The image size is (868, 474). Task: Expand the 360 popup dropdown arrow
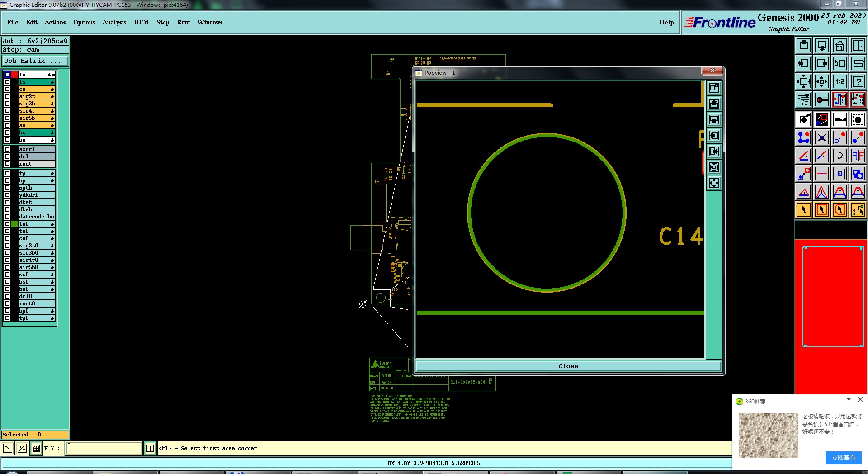(849, 399)
